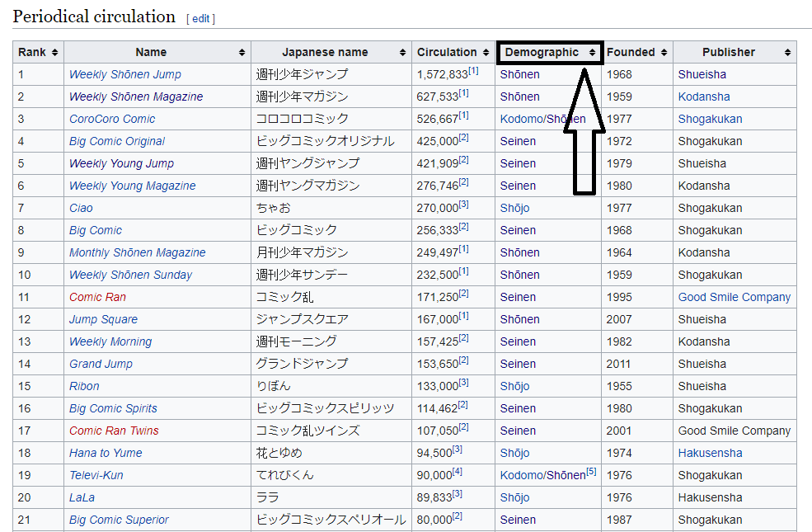Open Weekly Shōnen Jump article
This screenshot has width=812, height=532.
pos(124,74)
